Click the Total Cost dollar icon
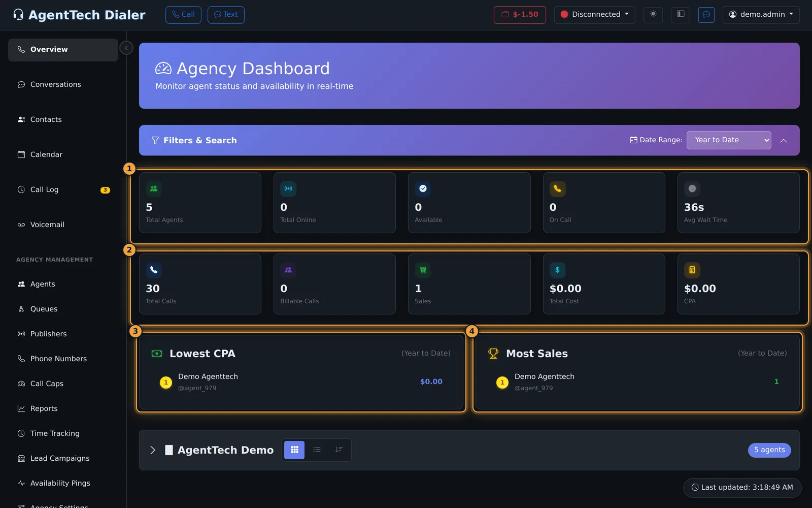This screenshot has width=812, height=508. pos(557,270)
